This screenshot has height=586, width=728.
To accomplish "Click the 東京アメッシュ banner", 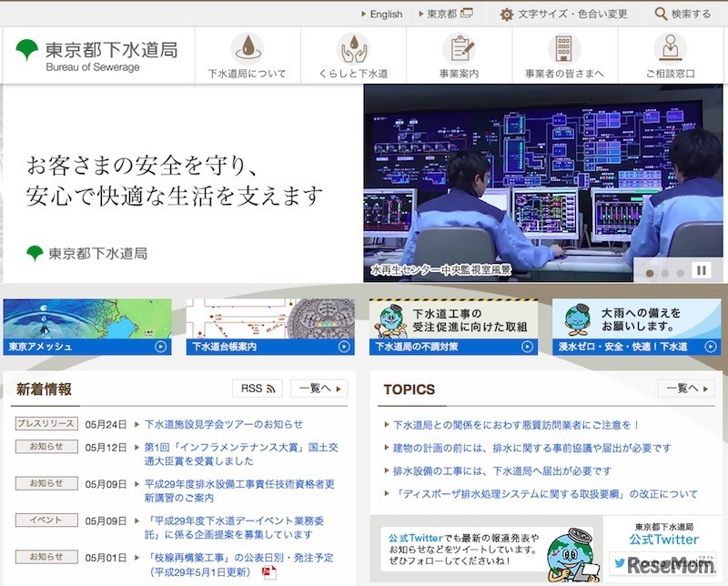I will pyautogui.click(x=86, y=323).
